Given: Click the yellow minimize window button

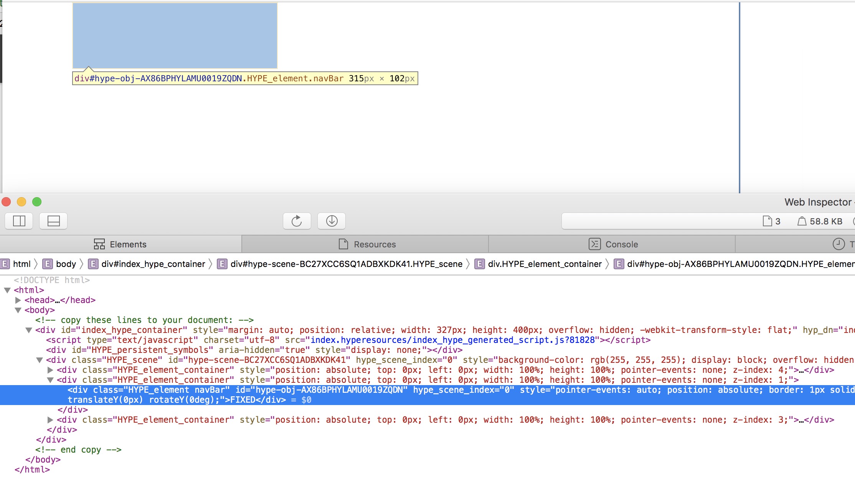Looking at the screenshot, I should 21,202.
